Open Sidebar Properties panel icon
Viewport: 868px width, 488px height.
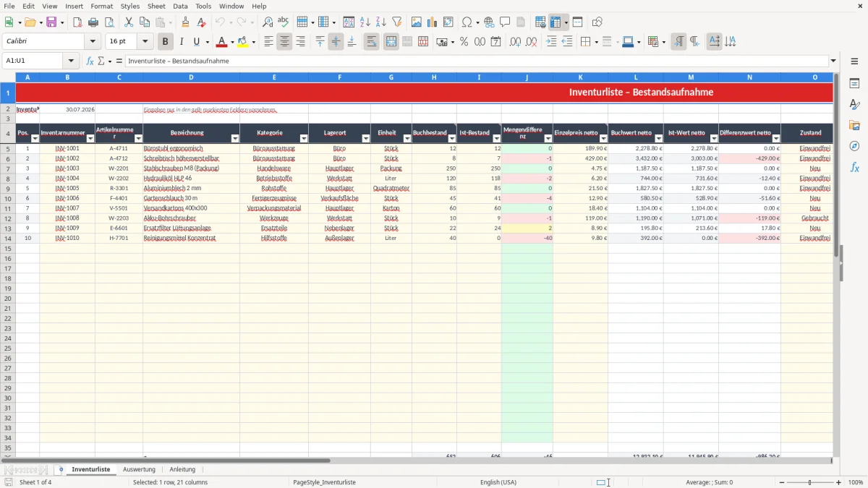(x=854, y=84)
